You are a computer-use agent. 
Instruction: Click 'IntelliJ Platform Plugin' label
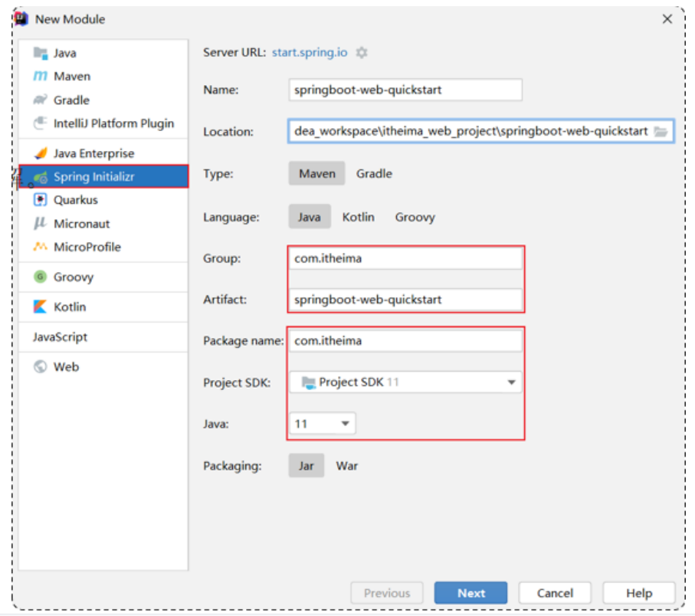point(113,123)
